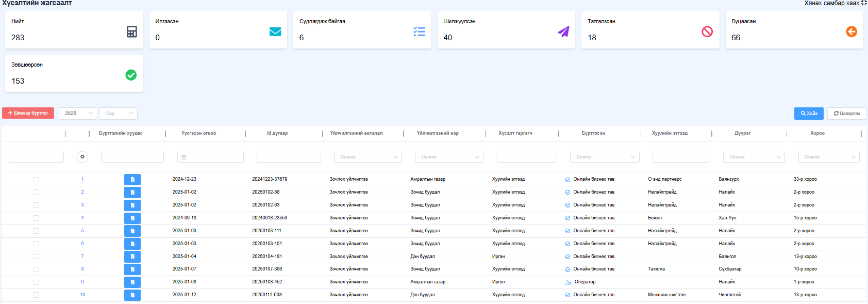
Task: Click the blue Хайх search button
Action: click(x=809, y=114)
